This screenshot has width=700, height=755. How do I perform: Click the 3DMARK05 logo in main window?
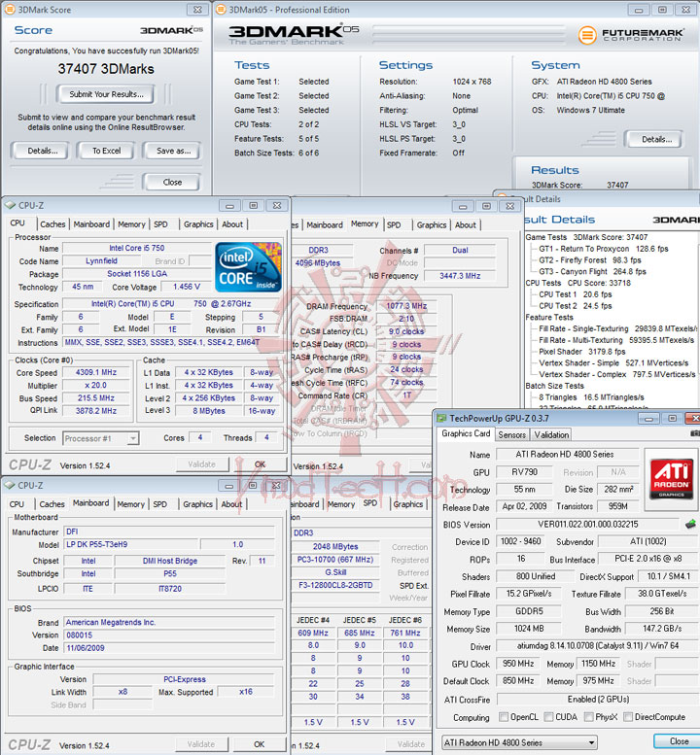point(294,32)
